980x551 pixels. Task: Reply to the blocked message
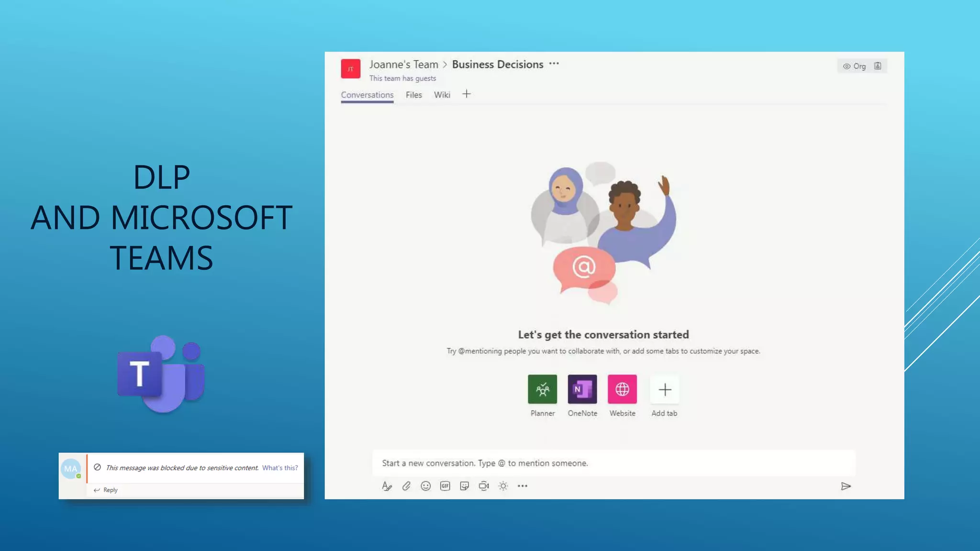pos(106,490)
